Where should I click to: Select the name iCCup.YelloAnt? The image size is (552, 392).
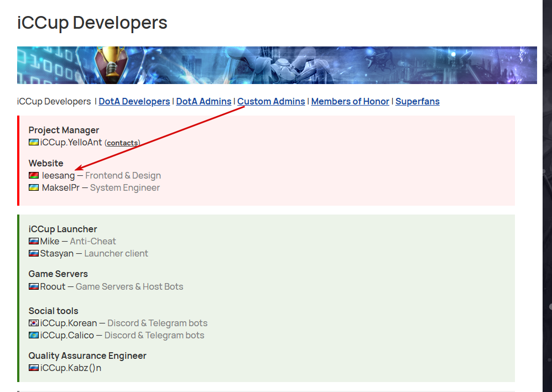click(71, 142)
